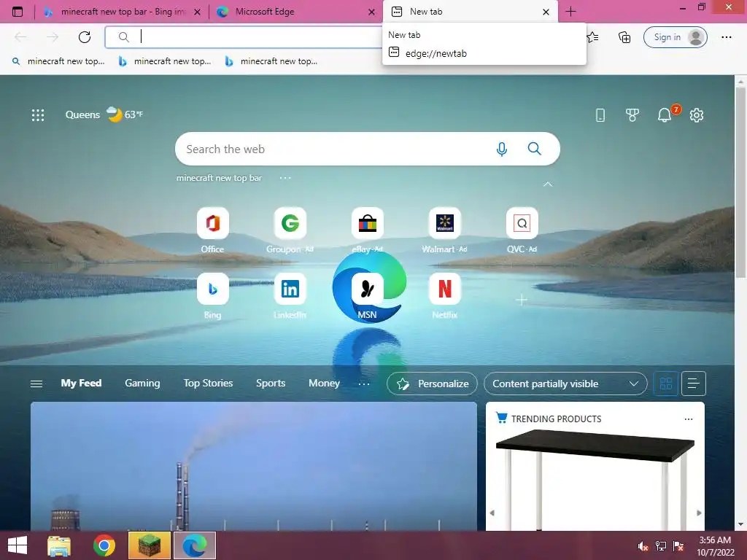Close the New tab tab

click(546, 12)
